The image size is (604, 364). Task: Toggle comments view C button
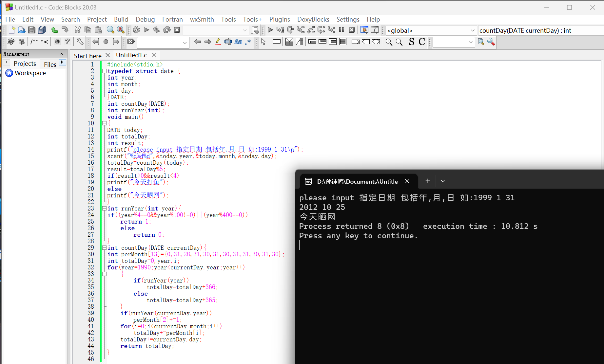pos(422,42)
